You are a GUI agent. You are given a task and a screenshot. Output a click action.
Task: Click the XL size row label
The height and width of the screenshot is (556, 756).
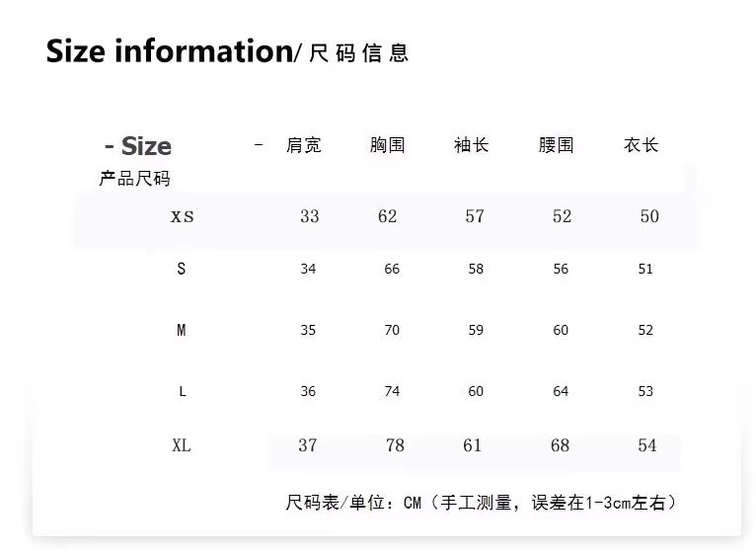181,445
